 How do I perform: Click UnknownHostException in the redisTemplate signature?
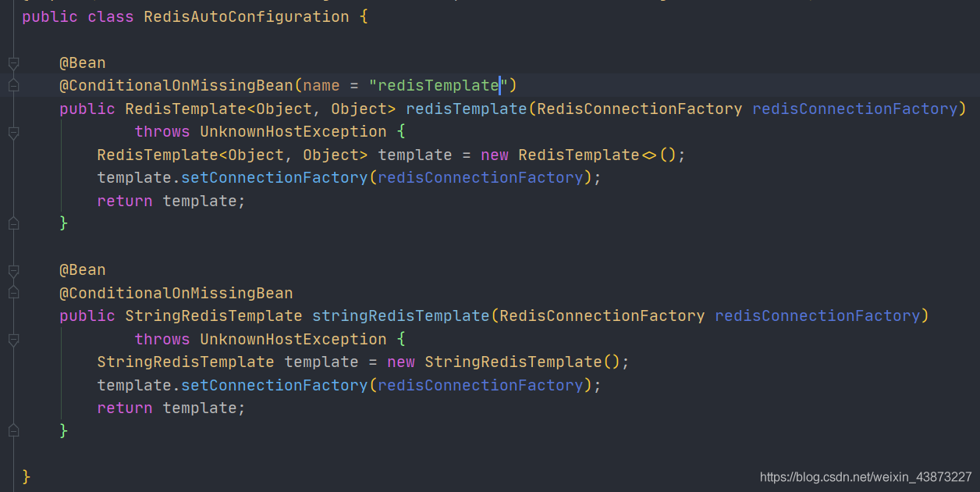[x=293, y=131]
